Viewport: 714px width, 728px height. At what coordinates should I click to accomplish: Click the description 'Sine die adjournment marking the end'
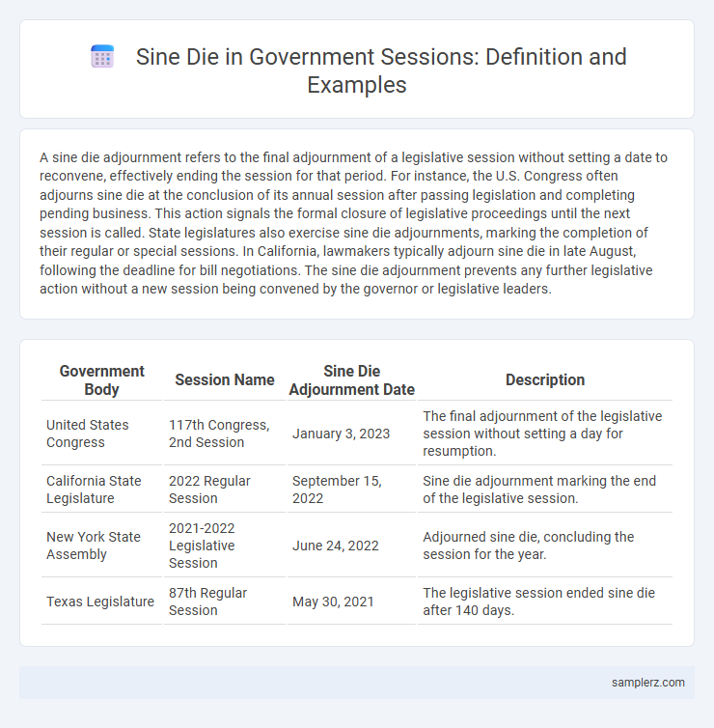545,490
